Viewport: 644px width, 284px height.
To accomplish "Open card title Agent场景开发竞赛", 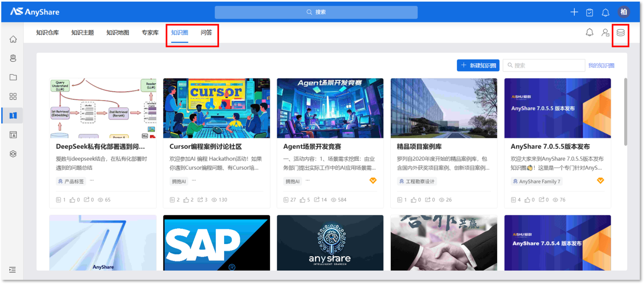I will (x=312, y=147).
